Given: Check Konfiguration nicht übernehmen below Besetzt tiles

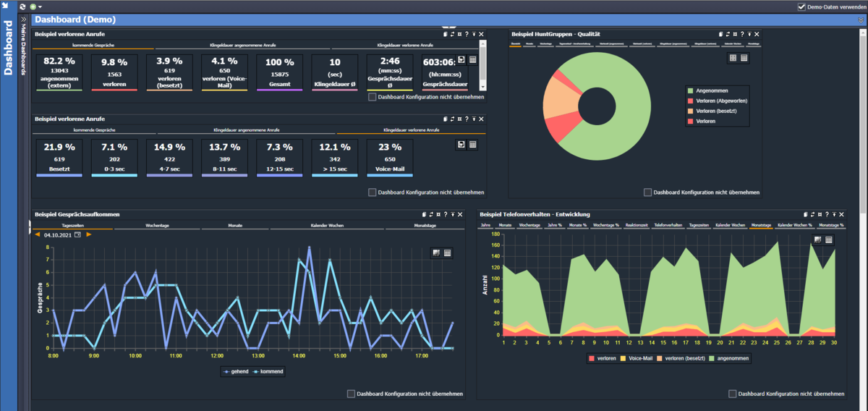Looking at the screenshot, I should point(372,192).
